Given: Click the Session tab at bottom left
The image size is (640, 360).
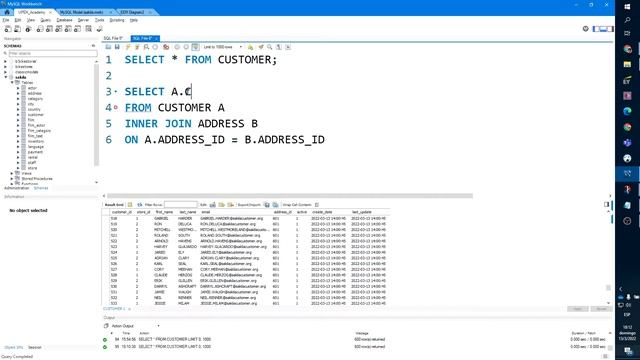Looking at the screenshot, I should (x=35, y=347).
